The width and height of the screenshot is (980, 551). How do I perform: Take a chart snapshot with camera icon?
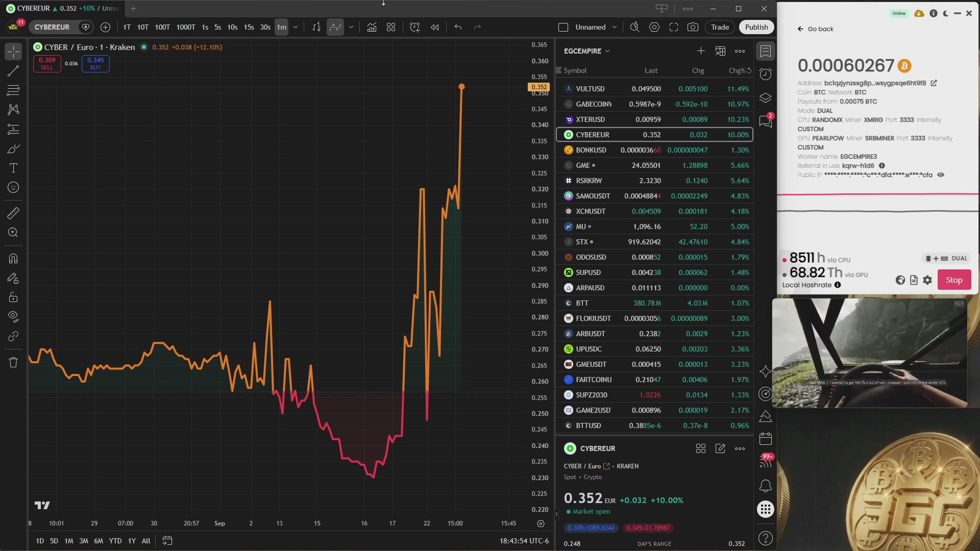(x=693, y=27)
